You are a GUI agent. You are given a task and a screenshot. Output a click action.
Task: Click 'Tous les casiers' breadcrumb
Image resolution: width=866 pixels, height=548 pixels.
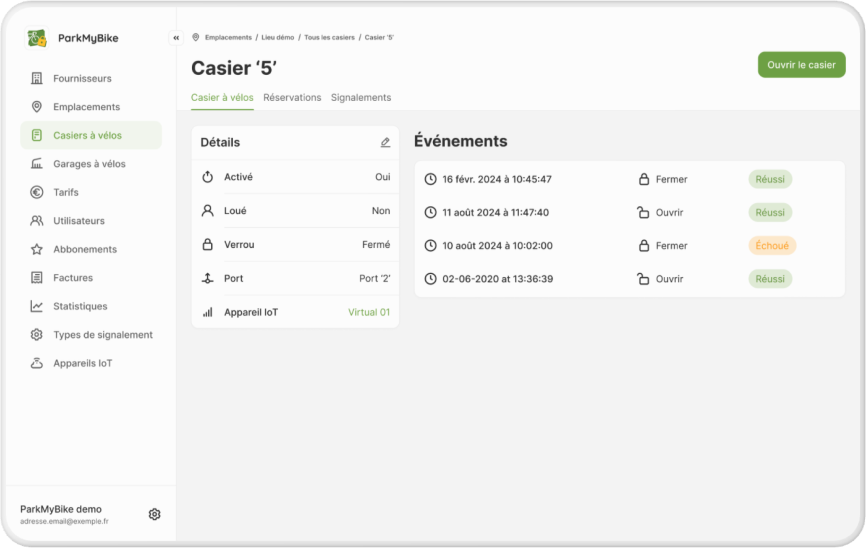pos(329,38)
